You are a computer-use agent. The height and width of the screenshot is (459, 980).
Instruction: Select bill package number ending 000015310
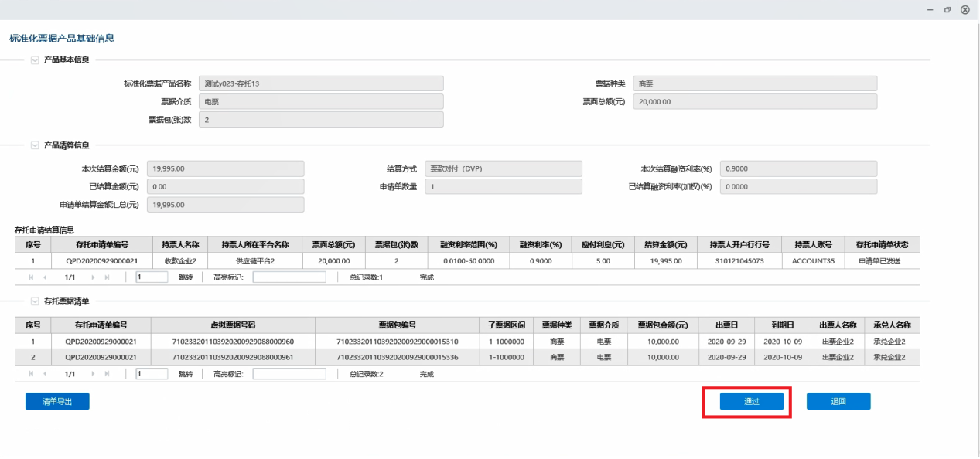398,342
